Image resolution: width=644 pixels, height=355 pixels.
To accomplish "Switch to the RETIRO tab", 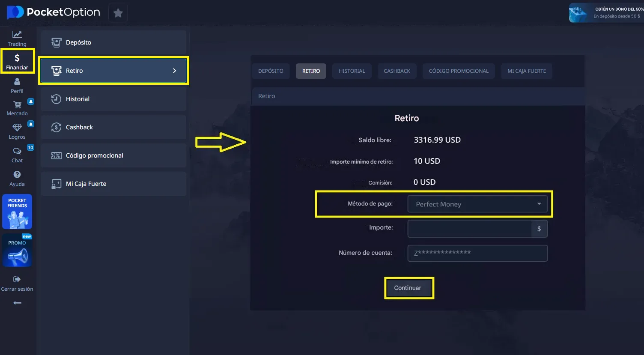I will tap(311, 71).
